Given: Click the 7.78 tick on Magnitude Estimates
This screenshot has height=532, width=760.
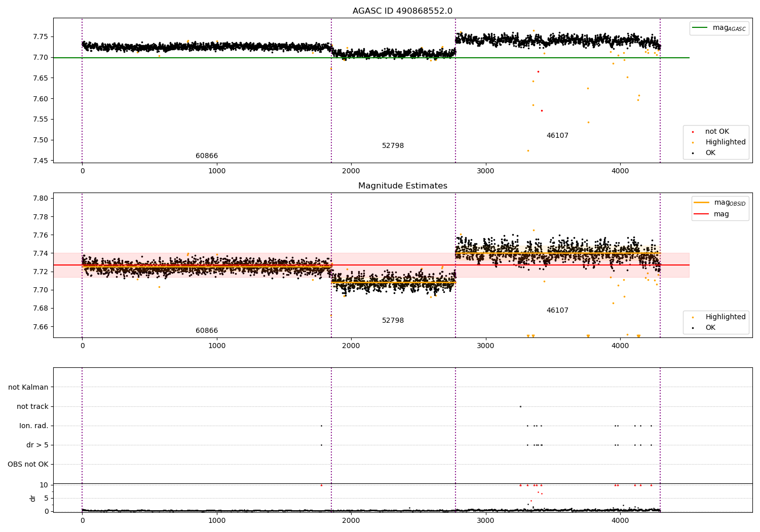Looking at the screenshot, I should [41, 217].
